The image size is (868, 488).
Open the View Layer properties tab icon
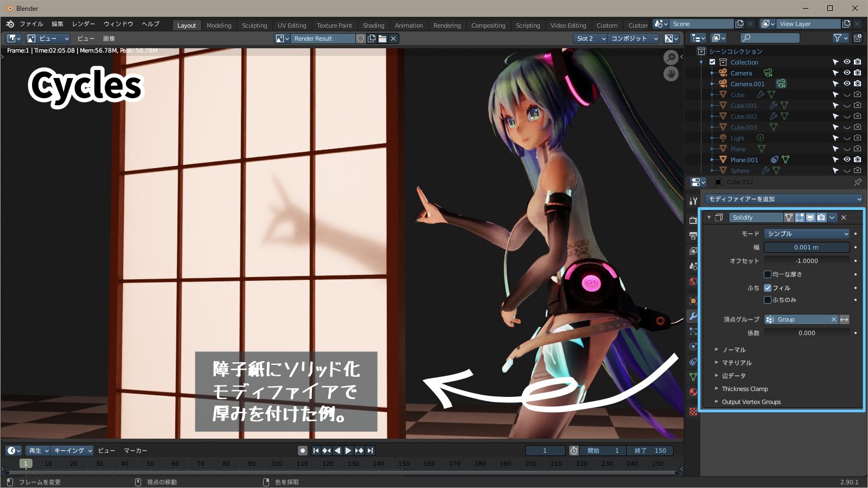[x=693, y=251]
